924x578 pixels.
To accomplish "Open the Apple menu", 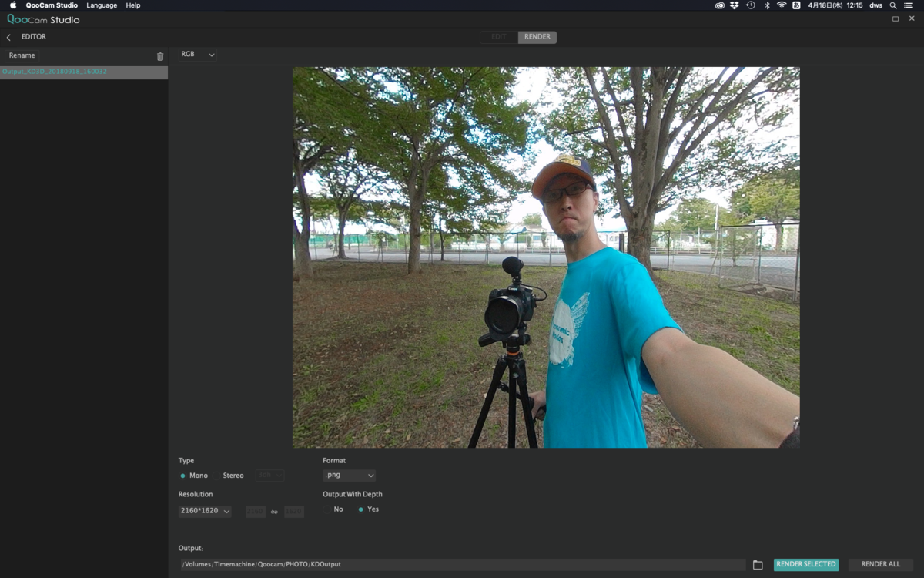I will pos(12,5).
